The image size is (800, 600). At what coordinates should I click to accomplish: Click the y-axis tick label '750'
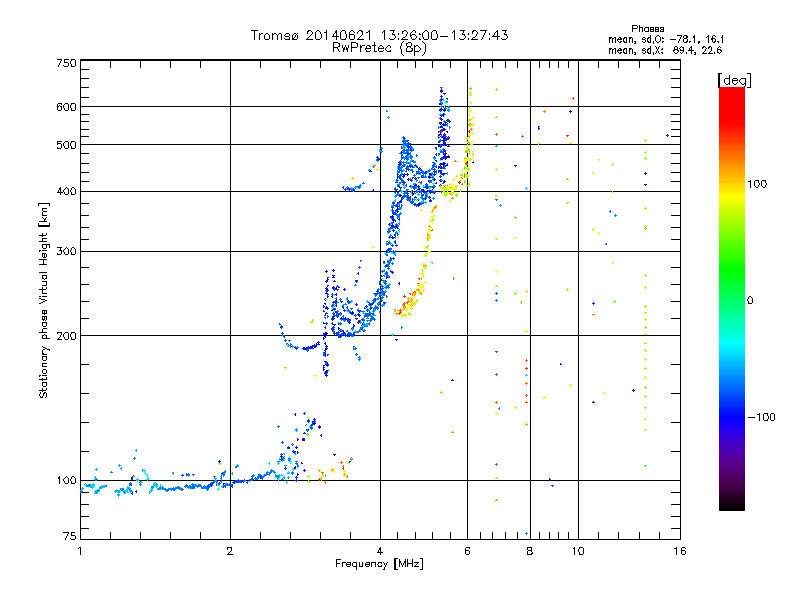point(66,63)
